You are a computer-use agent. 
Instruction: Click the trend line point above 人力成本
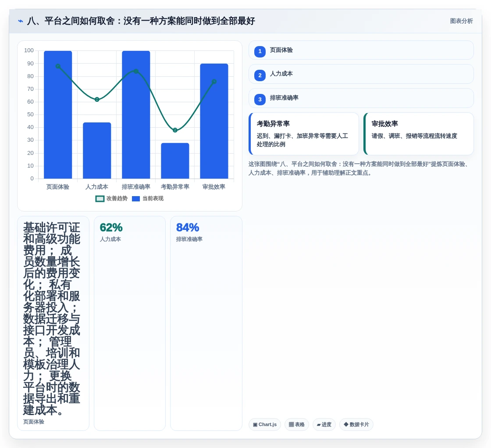click(x=97, y=99)
